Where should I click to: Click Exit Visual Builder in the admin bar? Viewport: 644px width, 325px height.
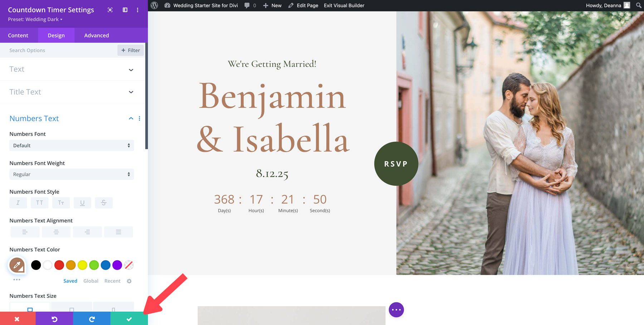[x=343, y=5]
